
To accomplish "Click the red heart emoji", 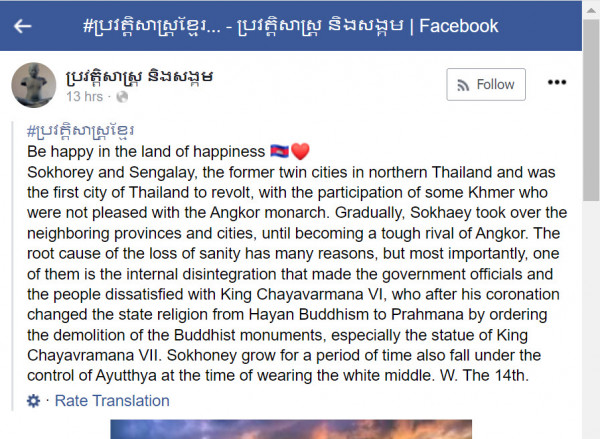I will (300, 152).
